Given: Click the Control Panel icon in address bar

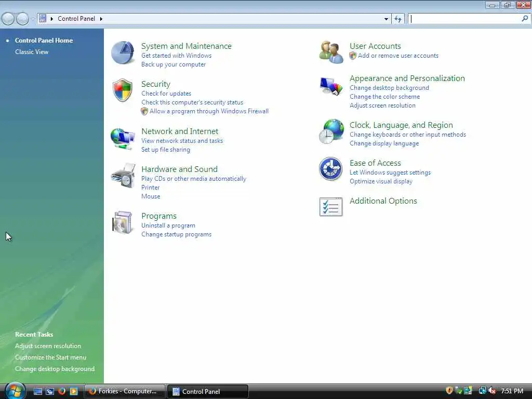Looking at the screenshot, I should coord(43,18).
